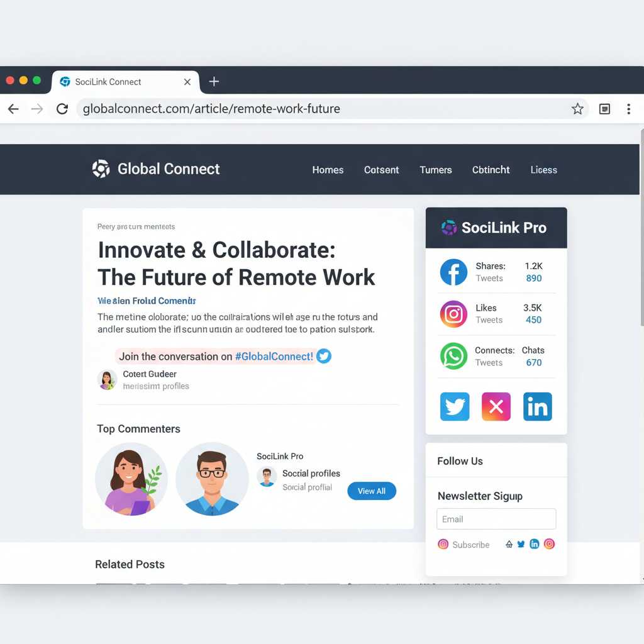Click the address bar URL field
The width and height of the screenshot is (644, 644).
[x=333, y=109]
